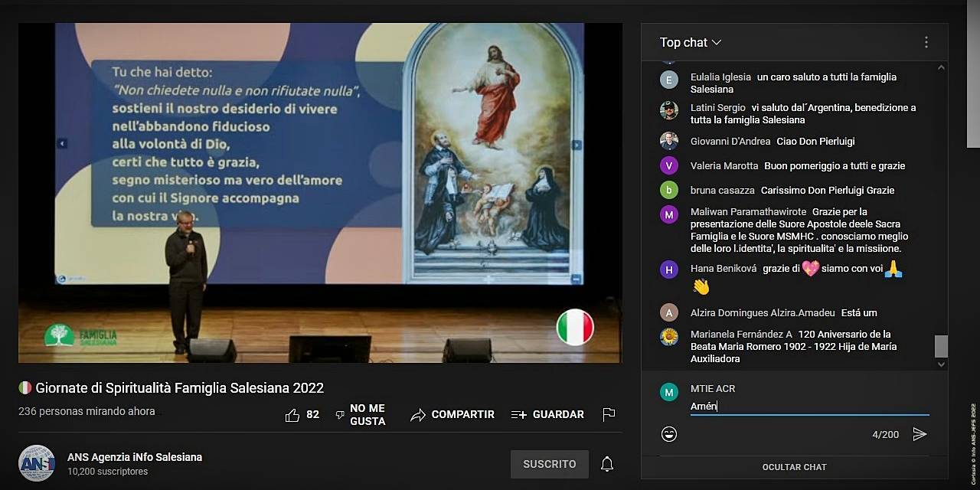Open the chat options three-dot menu
The width and height of the screenshot is (980, 490).
coord(926,43)
